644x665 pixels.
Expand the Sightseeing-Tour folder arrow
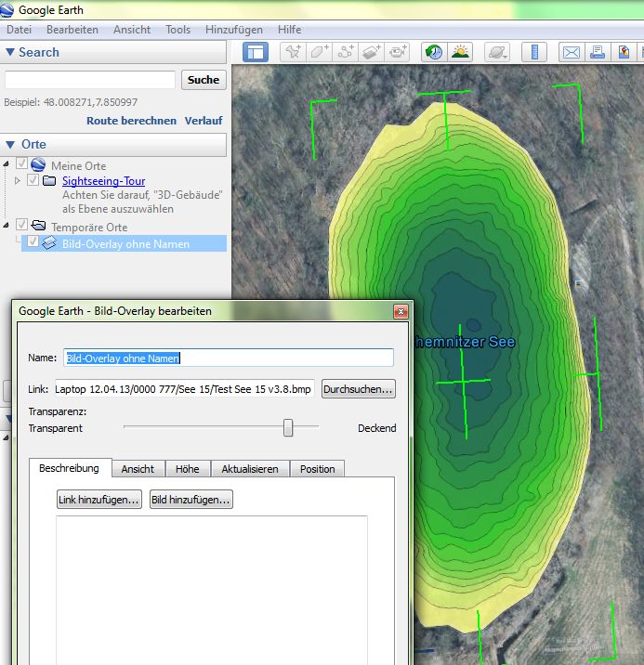point(18,181)
